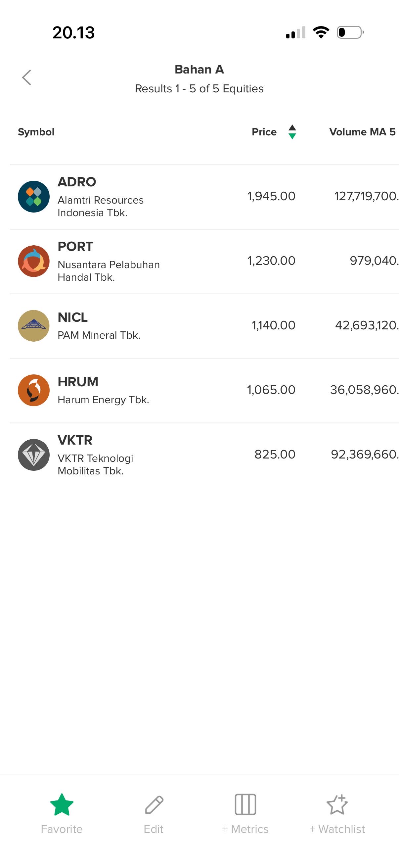Tap the NICL company logo
This screenshot has height=868, width=399.
[x=34, y=325]
